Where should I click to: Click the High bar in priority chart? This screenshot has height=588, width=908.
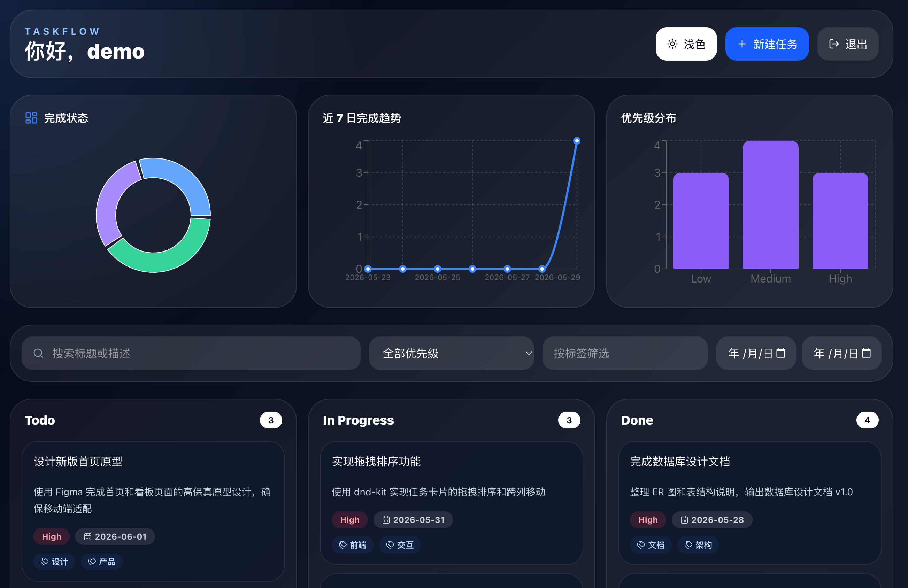coord(840,221)
